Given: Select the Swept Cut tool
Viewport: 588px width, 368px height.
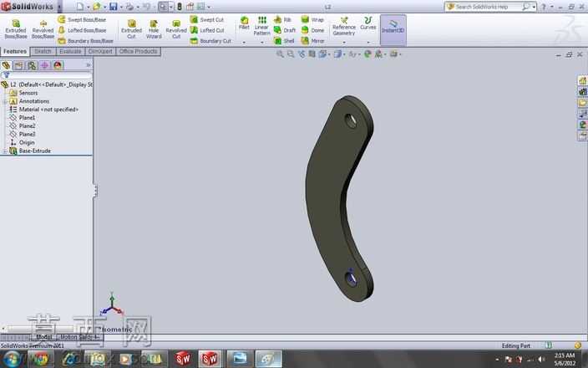Looking at the screenshot, I should [x=207, y=19].
